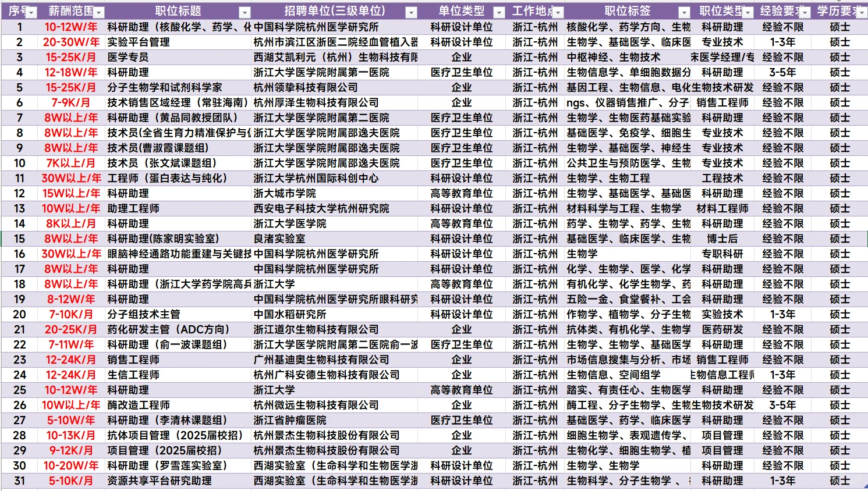
Task: Select the salary cell 20-30W/年
Action: pos(71,42)
